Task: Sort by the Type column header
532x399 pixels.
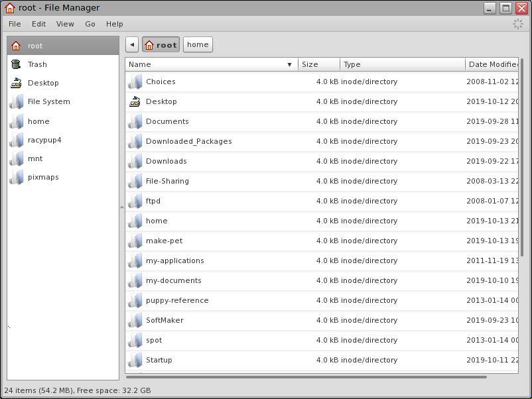Action: [403, 64]
